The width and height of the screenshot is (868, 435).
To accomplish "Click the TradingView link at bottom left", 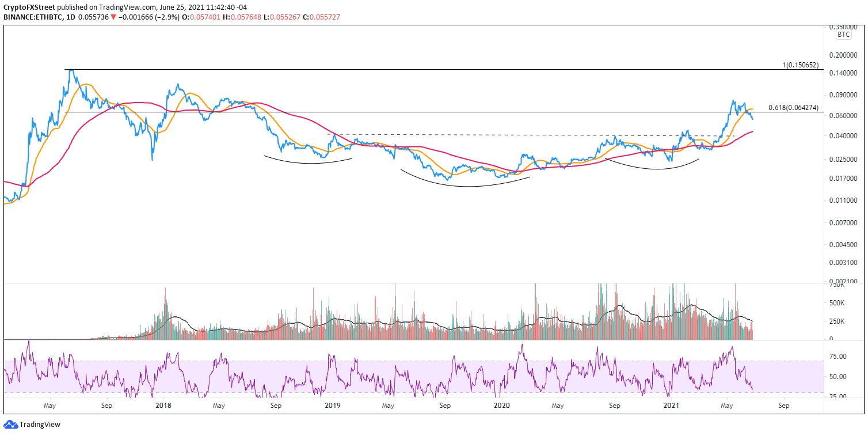I will tap(40, 425).
